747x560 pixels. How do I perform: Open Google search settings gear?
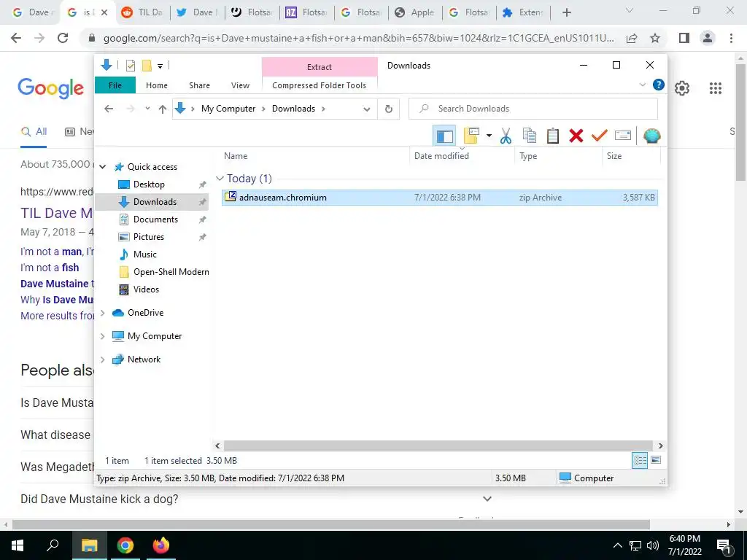pyautogui.click(x=682, y=88)
